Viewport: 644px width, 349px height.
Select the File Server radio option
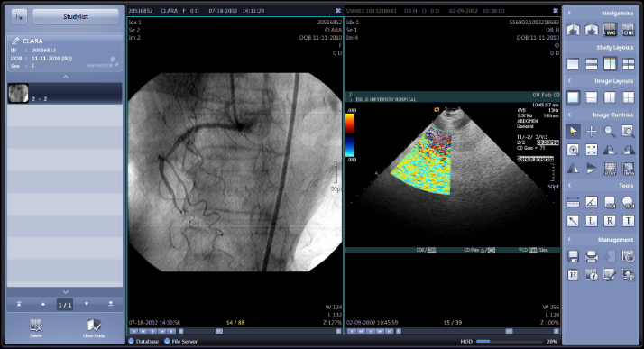click(x=180, y=341)
